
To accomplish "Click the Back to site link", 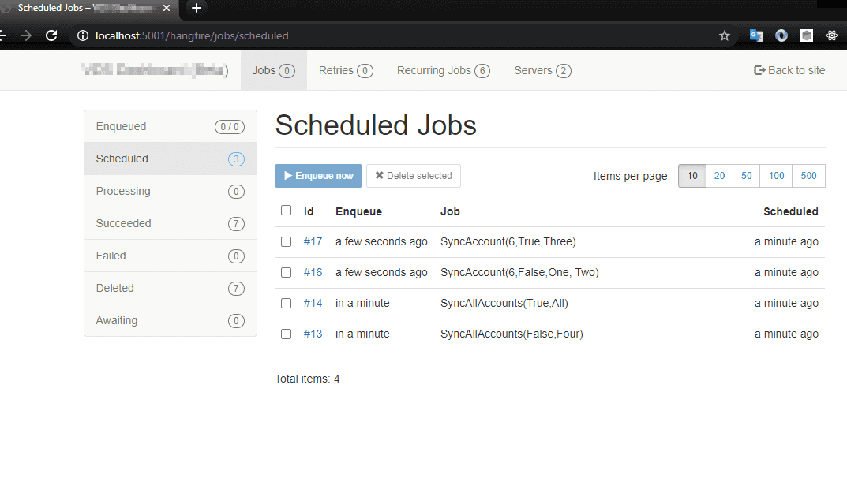I will 789,70.
